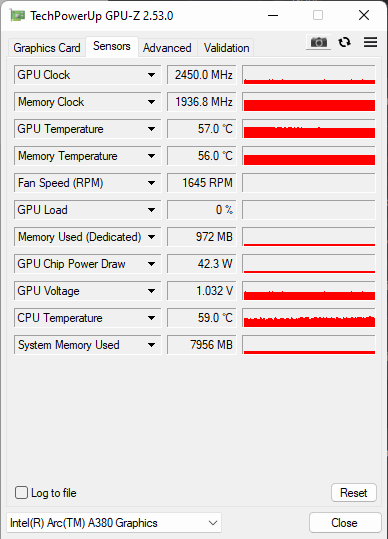Open the Memory Clock dropdown arrow
This screenshot has width=388, height=539.
click(x=151, y=102)
